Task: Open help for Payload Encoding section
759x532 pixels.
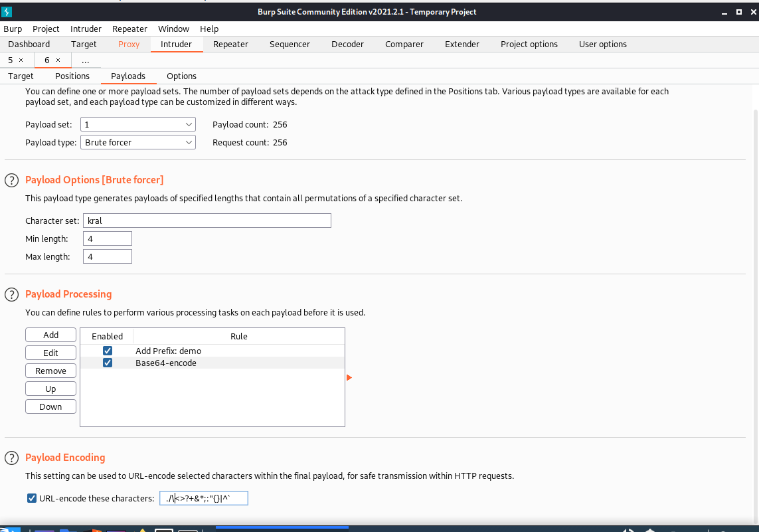Action: [x=11, y=458]
